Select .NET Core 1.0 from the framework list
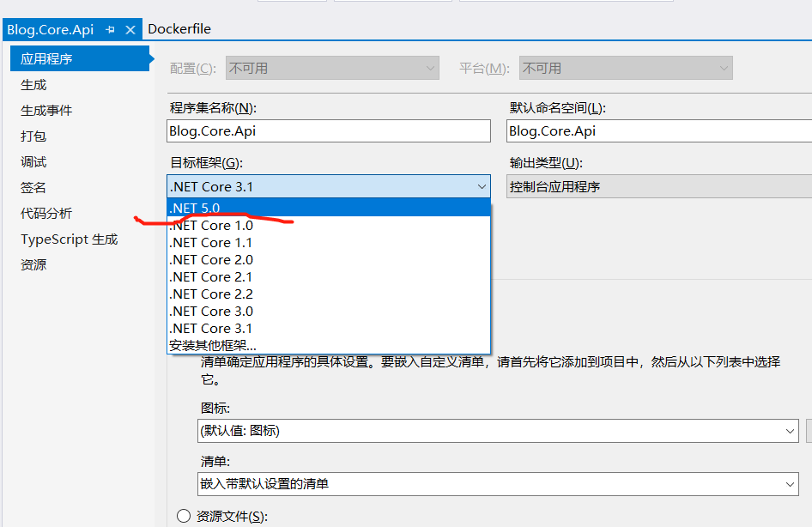The width and height of the screenshot is (812, 527). pos(329,225)
